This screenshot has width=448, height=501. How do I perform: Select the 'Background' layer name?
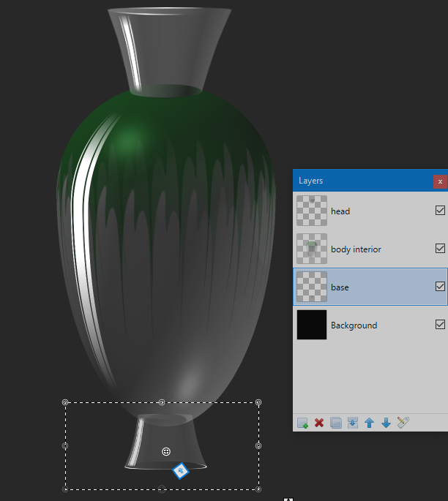(354, 325)
